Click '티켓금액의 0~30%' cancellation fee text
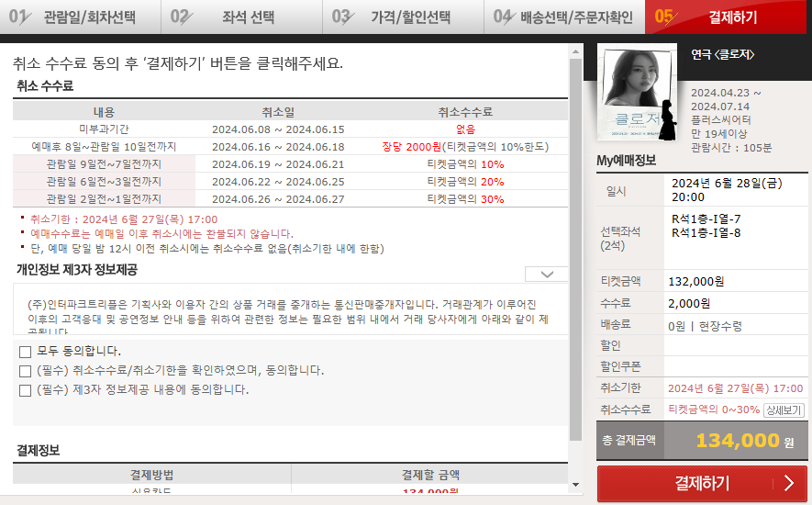The image size is (812, 505). pyautogui.click(x=714, y=410)
